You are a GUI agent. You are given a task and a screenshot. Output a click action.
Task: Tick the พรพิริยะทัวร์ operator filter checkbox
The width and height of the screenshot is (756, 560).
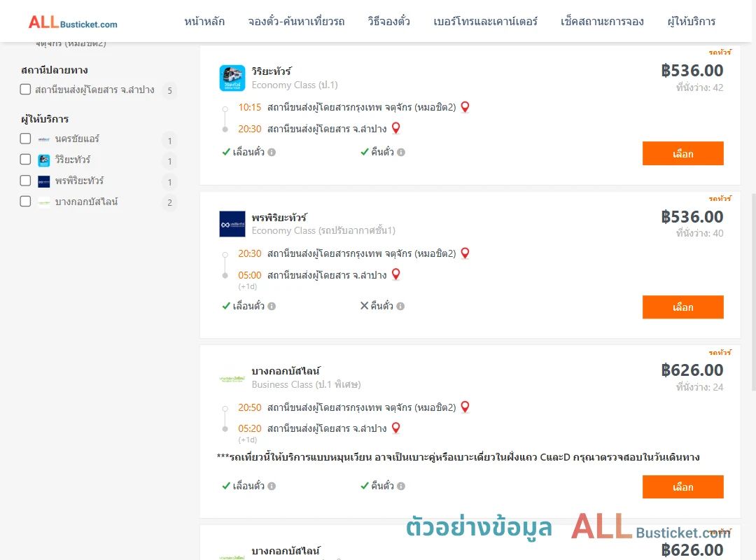click(26, 181)
